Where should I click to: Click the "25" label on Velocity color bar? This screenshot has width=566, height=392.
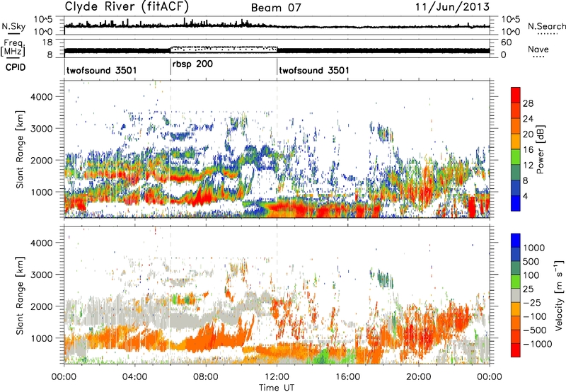pos(528,289)
